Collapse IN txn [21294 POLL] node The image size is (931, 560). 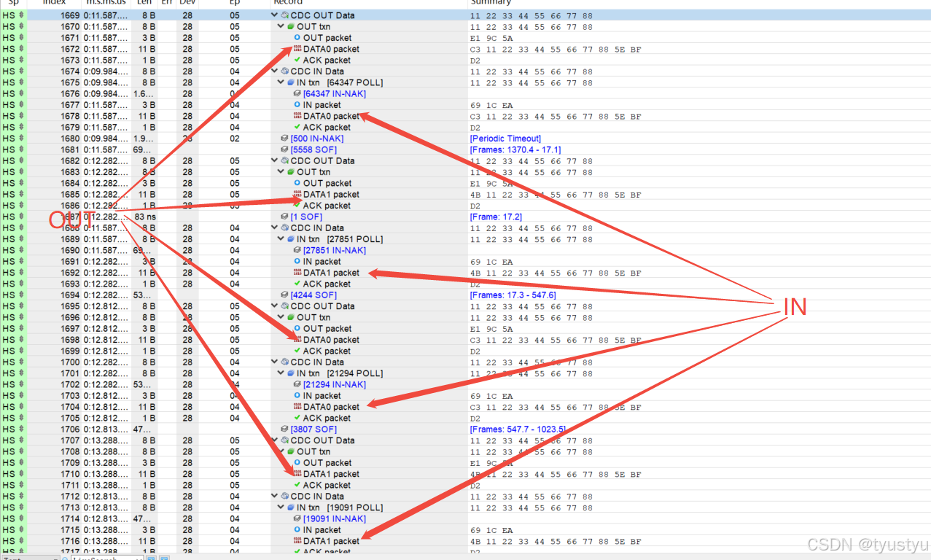[281, 373]
